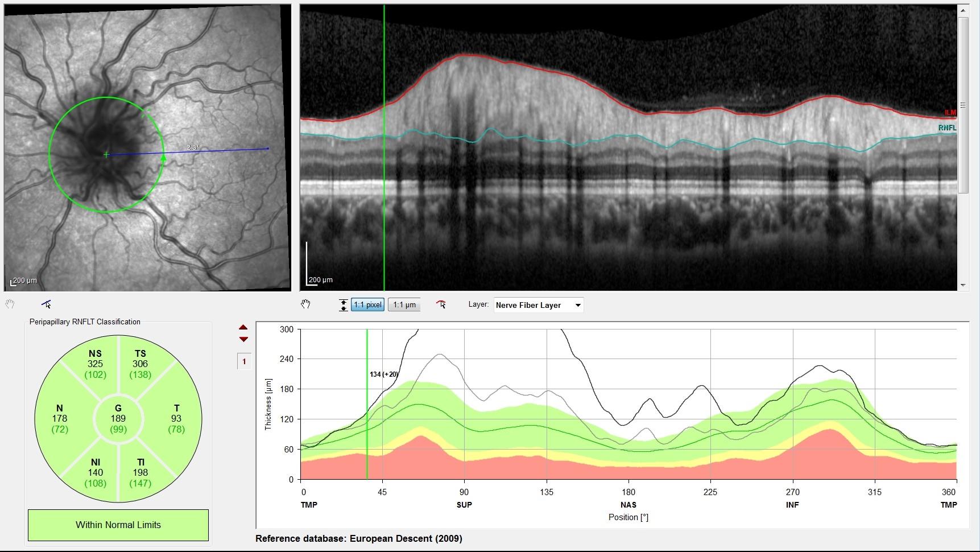Click the measure cursor tool below fundus image
This screenshot has width=980, height=552.
click(x=46, y=304)
